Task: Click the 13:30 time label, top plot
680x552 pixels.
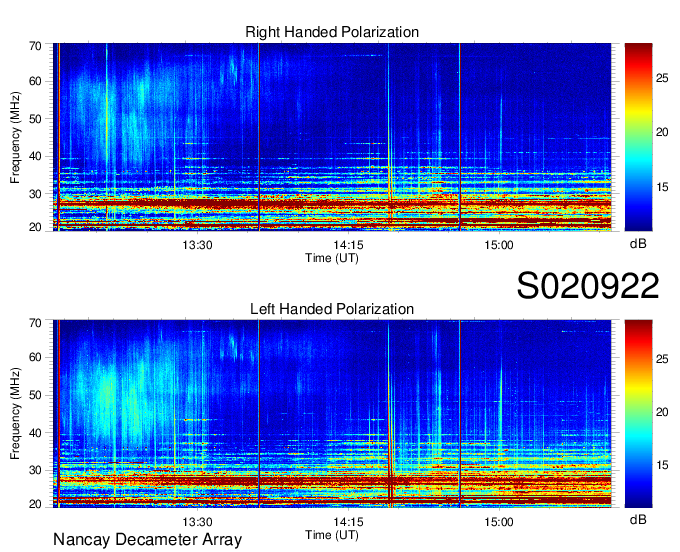Action: tap(197, 245)
